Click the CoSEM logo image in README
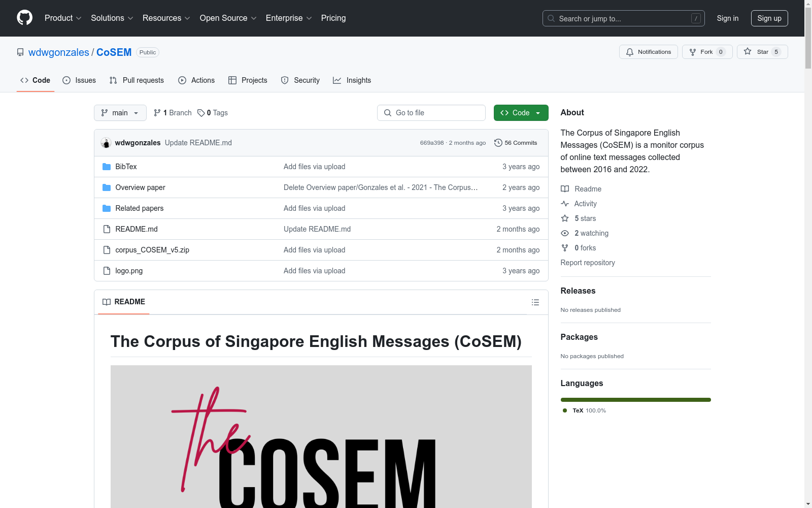 pyautogui.click(x=321, y=436)
